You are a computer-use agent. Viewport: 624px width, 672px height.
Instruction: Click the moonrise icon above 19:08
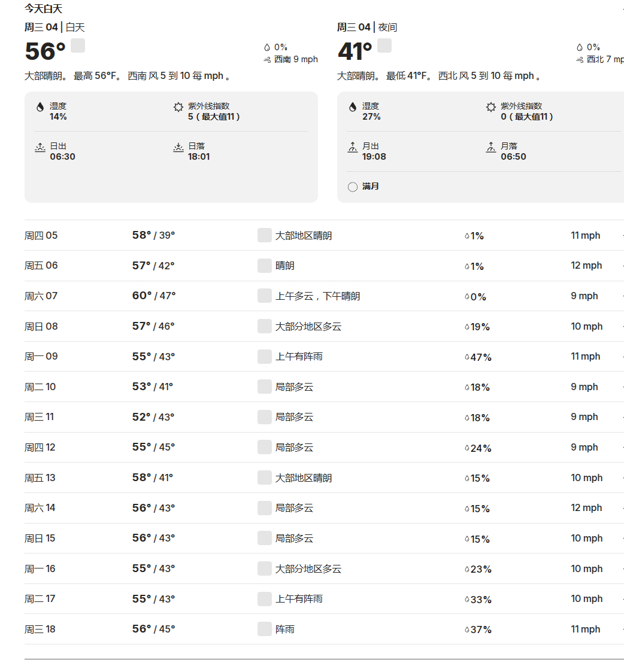[353, 147]
